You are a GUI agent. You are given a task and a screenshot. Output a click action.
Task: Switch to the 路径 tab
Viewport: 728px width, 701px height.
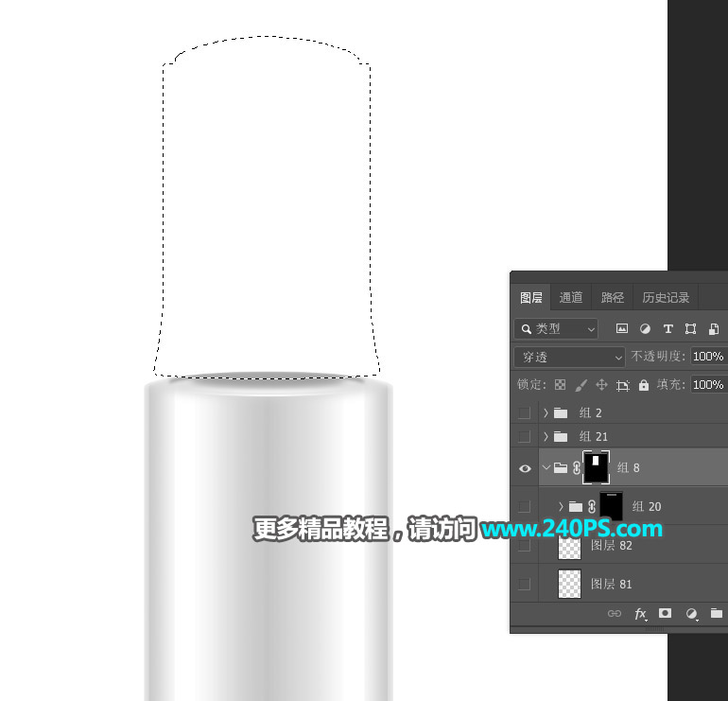click(x=613, y=297)
